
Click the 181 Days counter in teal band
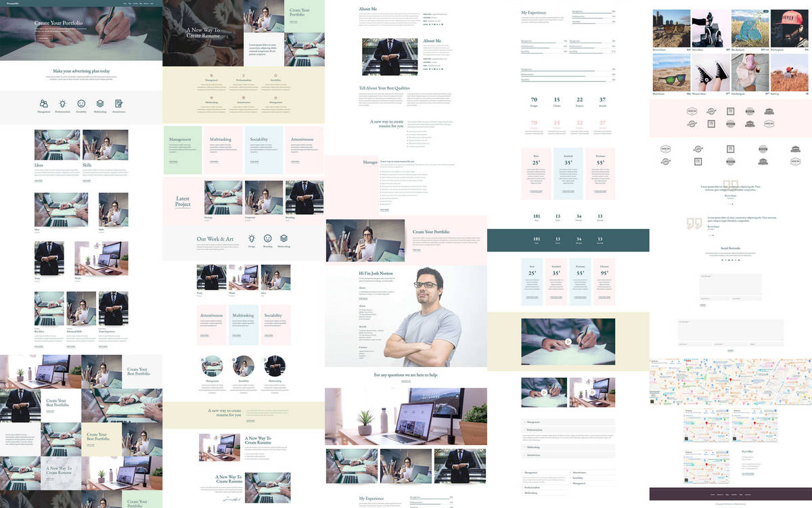(x=537, y=240)
